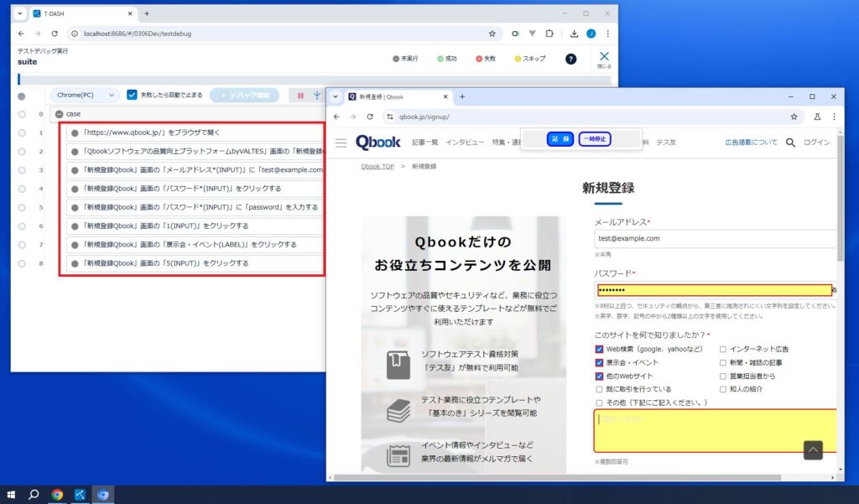Collapse the case group in the step list
Screen dimensions: 859x504
pyautogui.click(x=60, y=114)
